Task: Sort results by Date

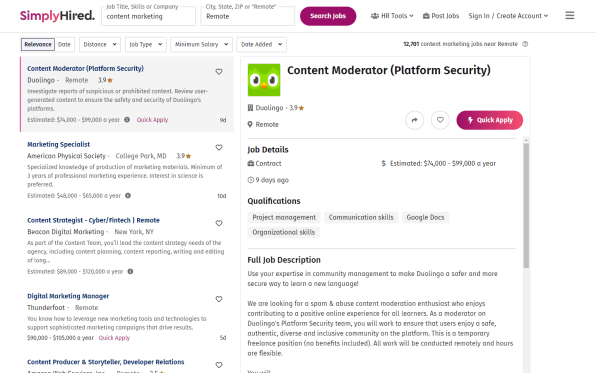Action: pyautogui.click(x=64, y=44)
